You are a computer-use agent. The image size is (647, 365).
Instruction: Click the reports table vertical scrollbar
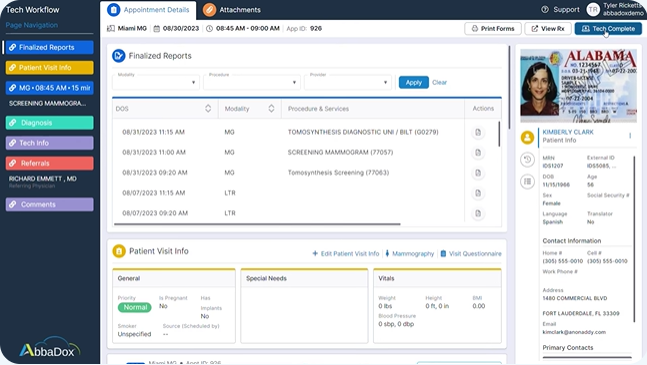[499, 134]
